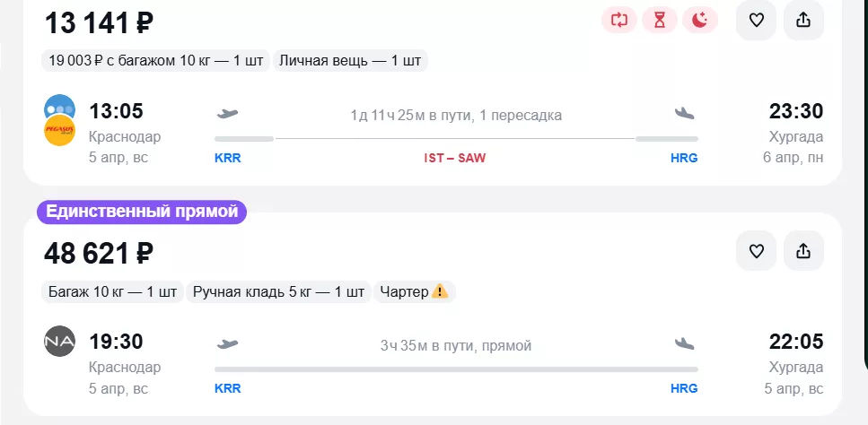Click the "Ручная кладь 5 кг — 1 шт" tag
Screen dimensions: 868x425
(278, 291)
